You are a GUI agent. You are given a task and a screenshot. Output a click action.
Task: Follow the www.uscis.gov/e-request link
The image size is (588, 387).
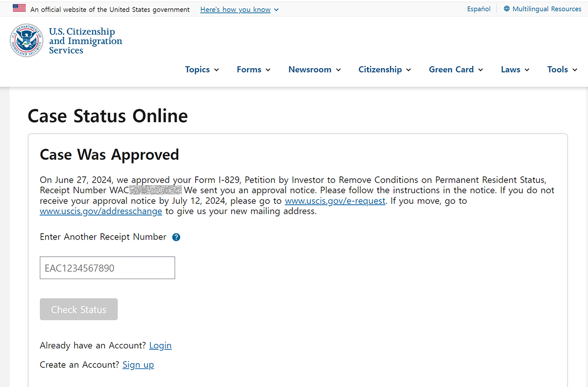[335, 201]
